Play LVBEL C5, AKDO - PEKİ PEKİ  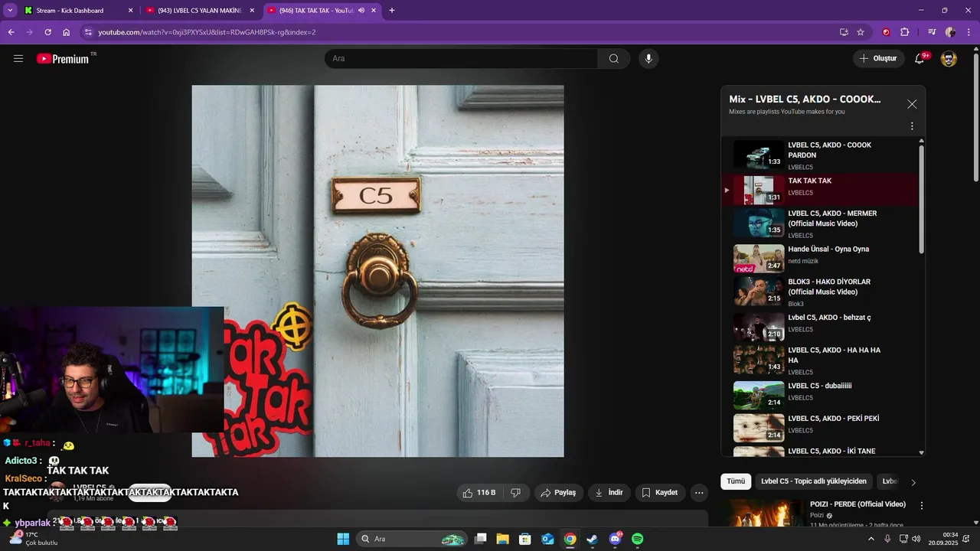coord(822,428)
